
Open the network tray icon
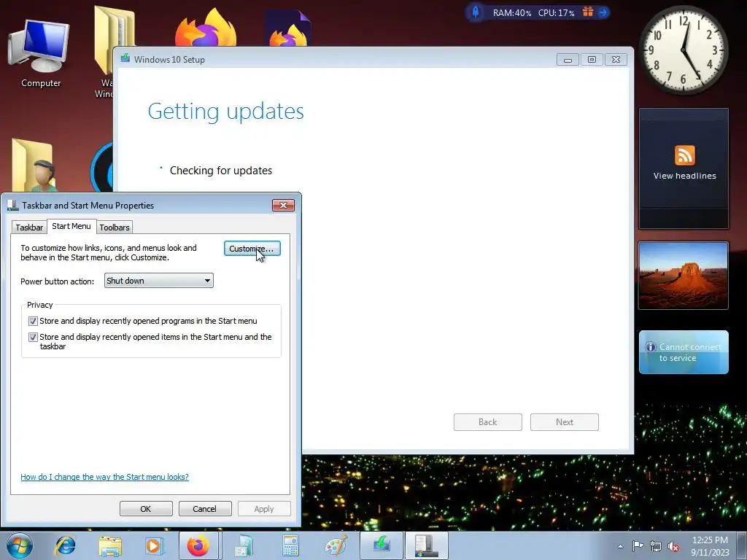[656, 546]
